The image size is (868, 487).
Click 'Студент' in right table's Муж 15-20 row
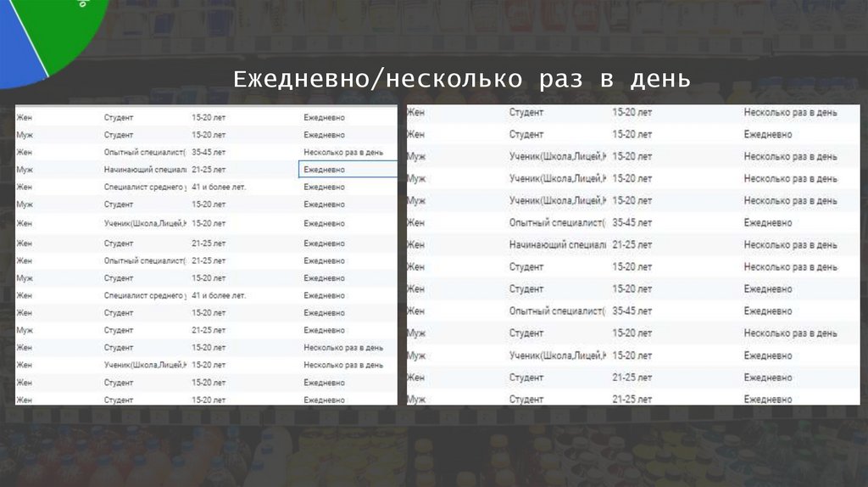526,333
